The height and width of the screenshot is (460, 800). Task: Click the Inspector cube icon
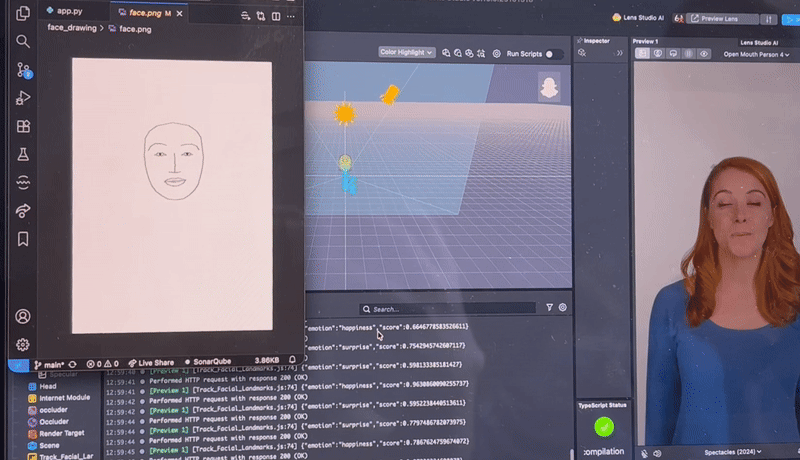pos(582,53)
